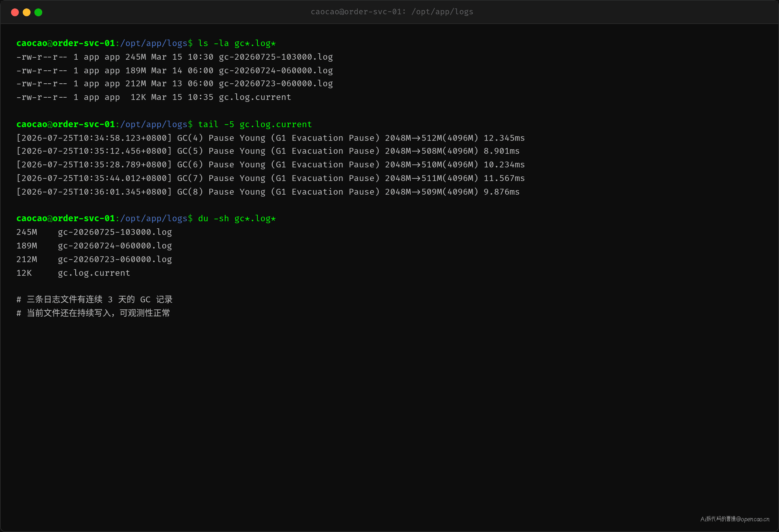Viewport: 779px width, 532px height.
Task: Click the watermark text @opencao.cn
Action: tap(752, 519)
